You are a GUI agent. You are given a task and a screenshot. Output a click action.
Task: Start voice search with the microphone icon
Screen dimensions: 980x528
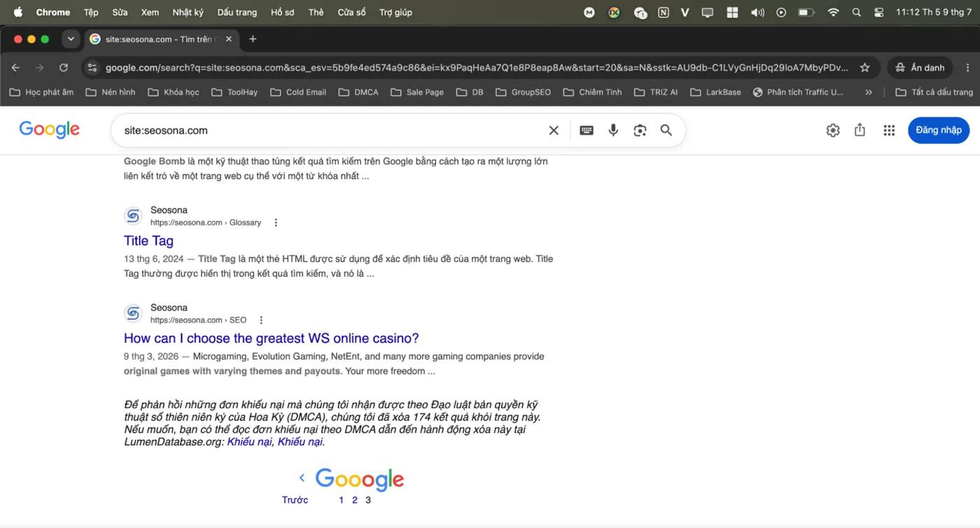click(613, 130)
